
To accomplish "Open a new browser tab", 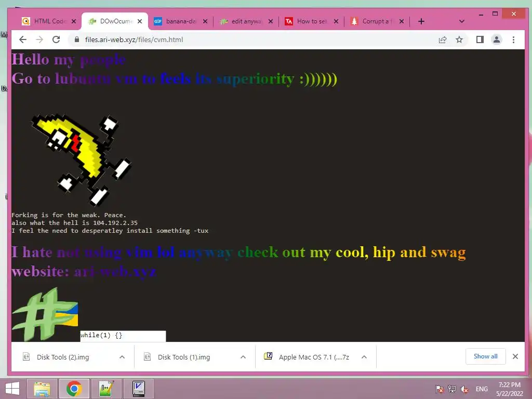I will 421,21.
